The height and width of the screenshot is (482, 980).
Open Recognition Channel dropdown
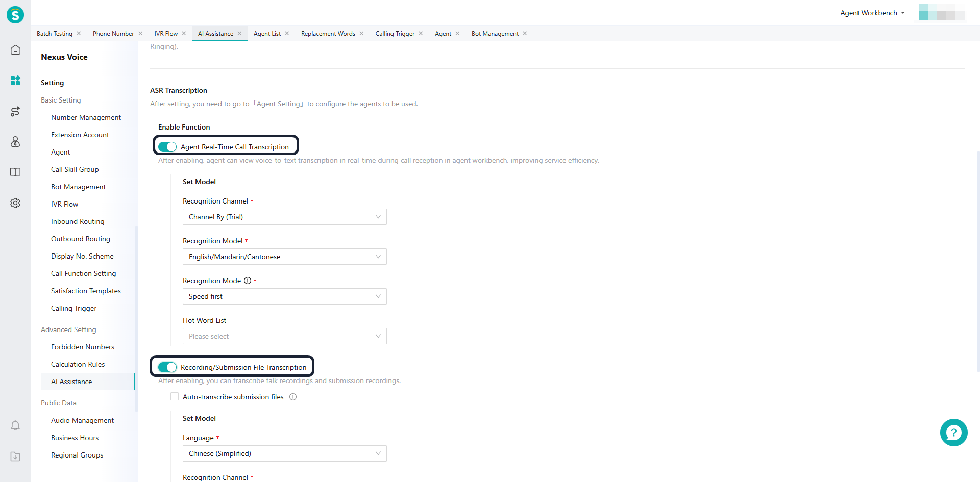point(284,217)
